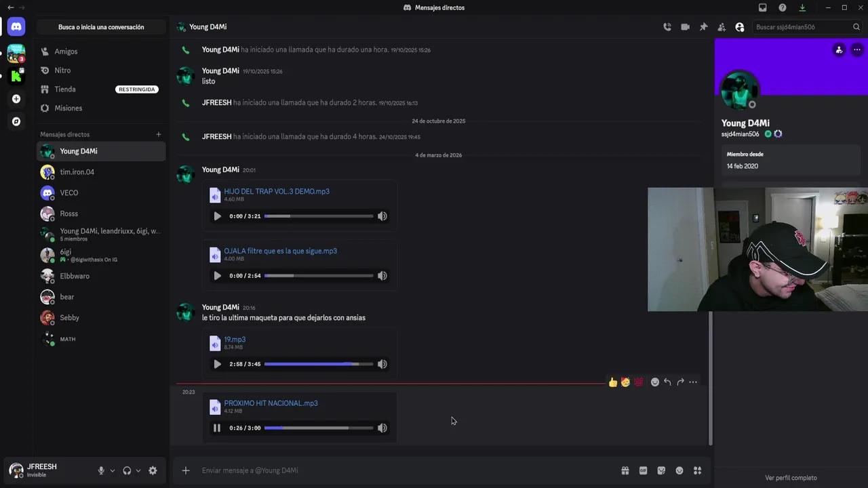868x488 pixels.
Task: Open VECO direct message
Action: click(x=101, y=193)
